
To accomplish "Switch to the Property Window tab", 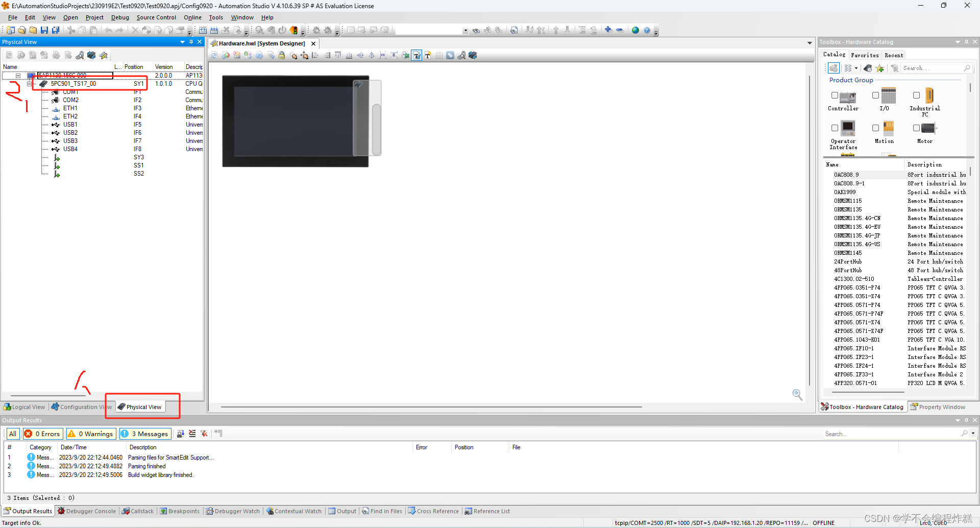I will tap(938, 407).
